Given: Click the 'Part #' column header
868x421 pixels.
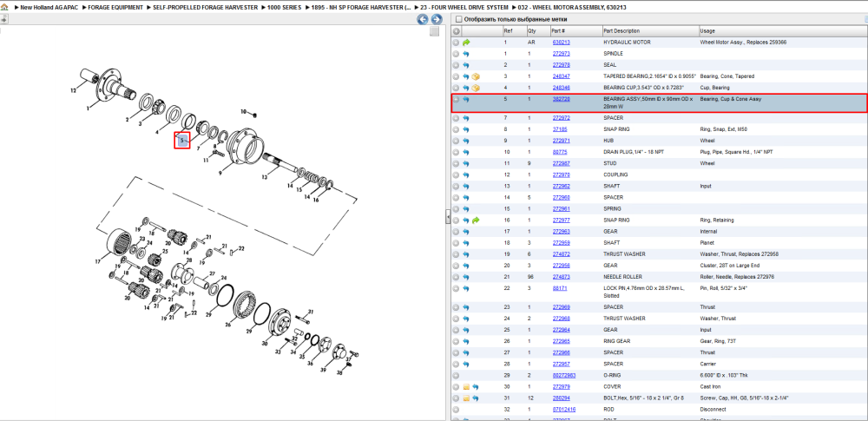Looking at the screenshot, I should (558, 31).
